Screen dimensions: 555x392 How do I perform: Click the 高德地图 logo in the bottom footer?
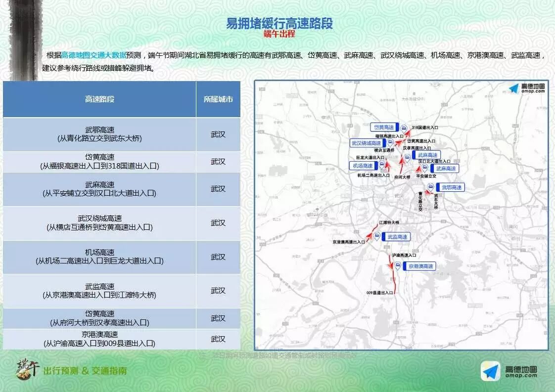(509, 371)
